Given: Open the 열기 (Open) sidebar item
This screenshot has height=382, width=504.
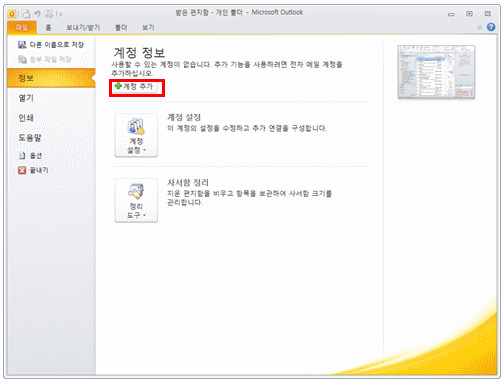Looking at the screenshot, I should 26,98.
